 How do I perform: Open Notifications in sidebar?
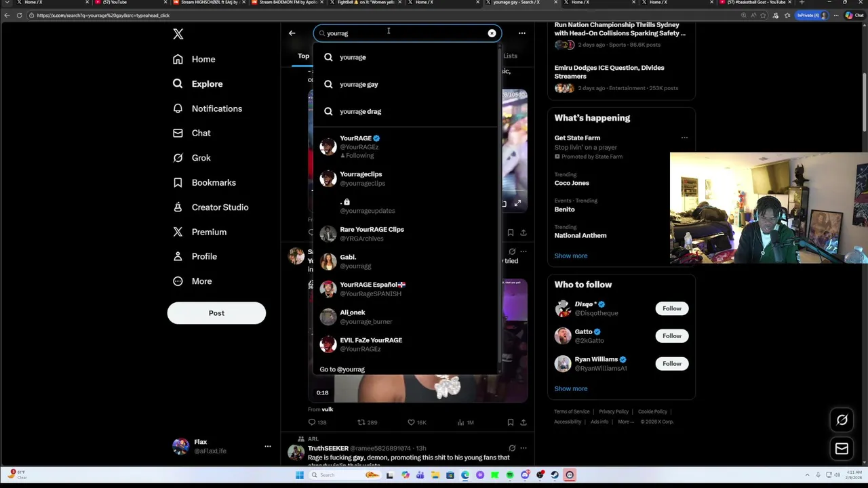point(207,108)
